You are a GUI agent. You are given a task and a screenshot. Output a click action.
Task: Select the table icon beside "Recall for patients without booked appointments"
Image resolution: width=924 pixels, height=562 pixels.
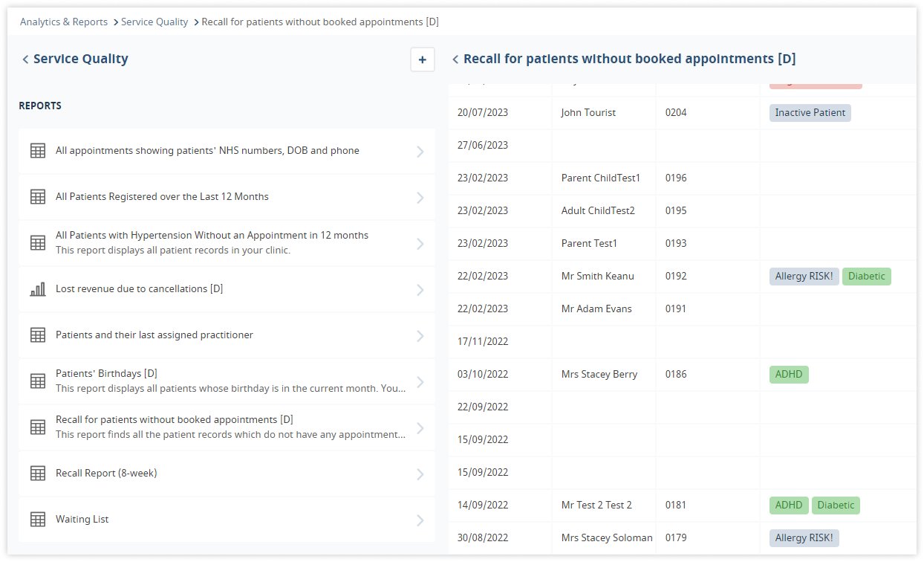38,427
